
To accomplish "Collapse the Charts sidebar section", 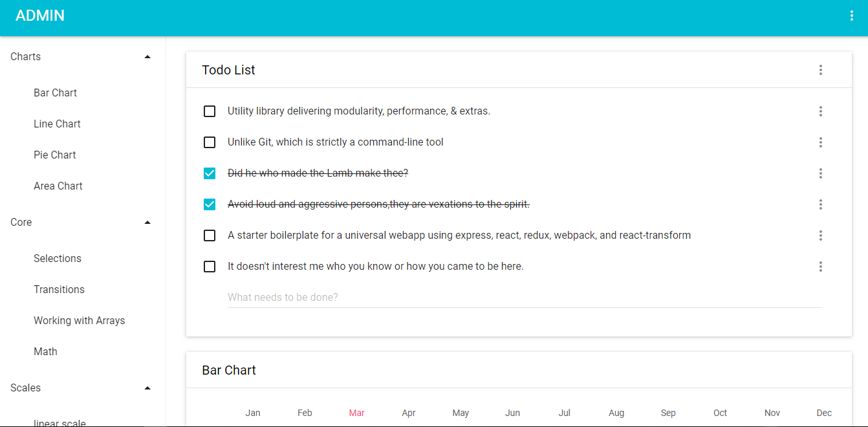I will pos(147,57).
